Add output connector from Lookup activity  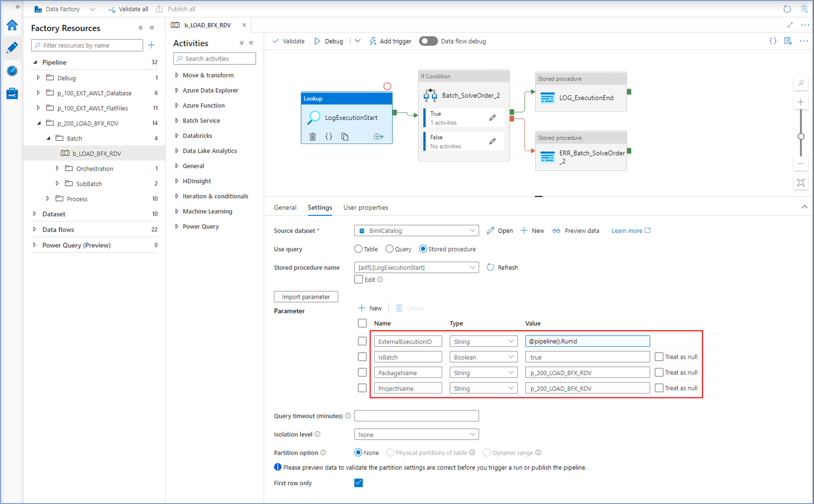coord(378,137)
